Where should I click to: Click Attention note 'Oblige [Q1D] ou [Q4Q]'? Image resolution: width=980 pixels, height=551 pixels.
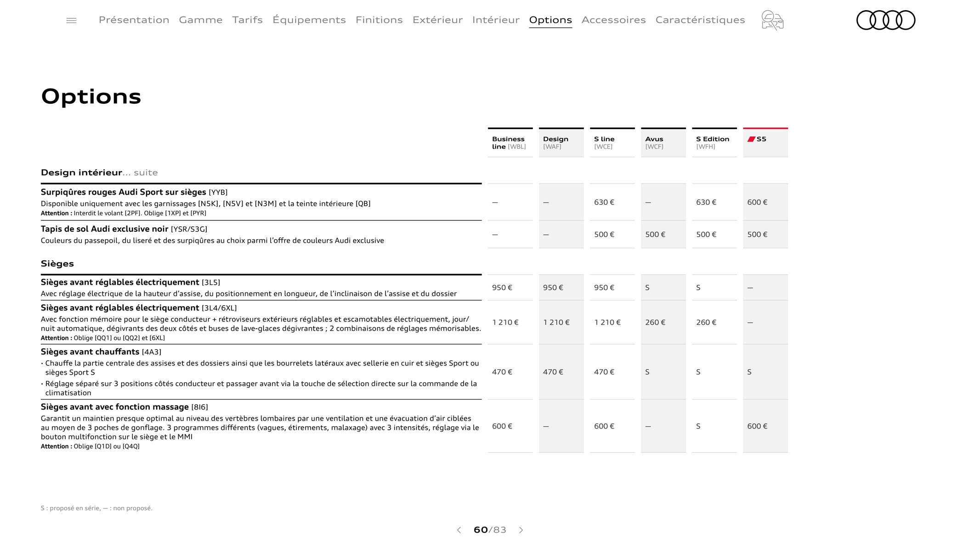point(90,446)
